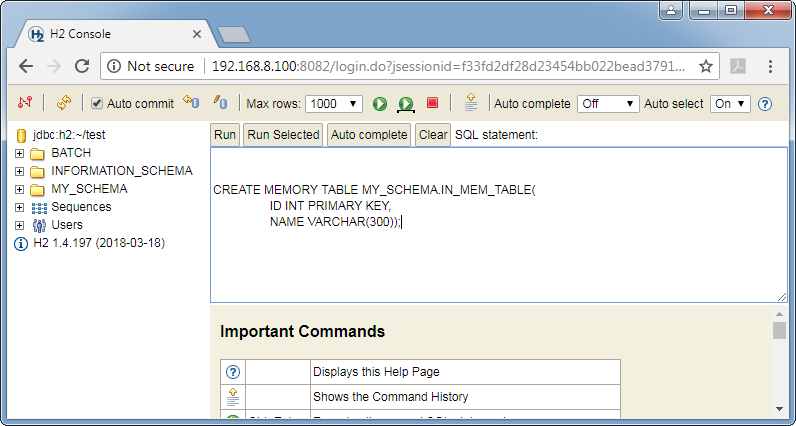796x426 pixels.
Task: Open the Command History icon
Action: (x=470, y=103)
